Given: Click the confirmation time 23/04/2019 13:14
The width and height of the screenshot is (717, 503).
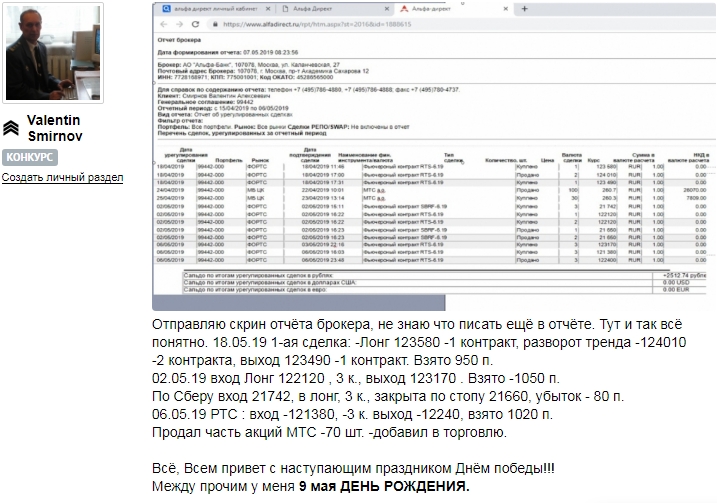Looking at the screenshot, I should pyautogui.click(x=323, y=198).
